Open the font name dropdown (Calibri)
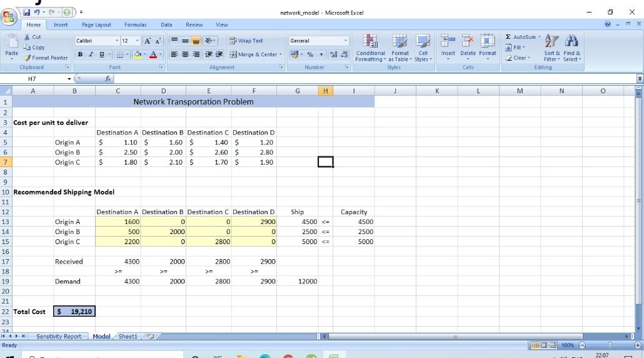This screenshot has width=644, height=358. click(x=117, y=41)
